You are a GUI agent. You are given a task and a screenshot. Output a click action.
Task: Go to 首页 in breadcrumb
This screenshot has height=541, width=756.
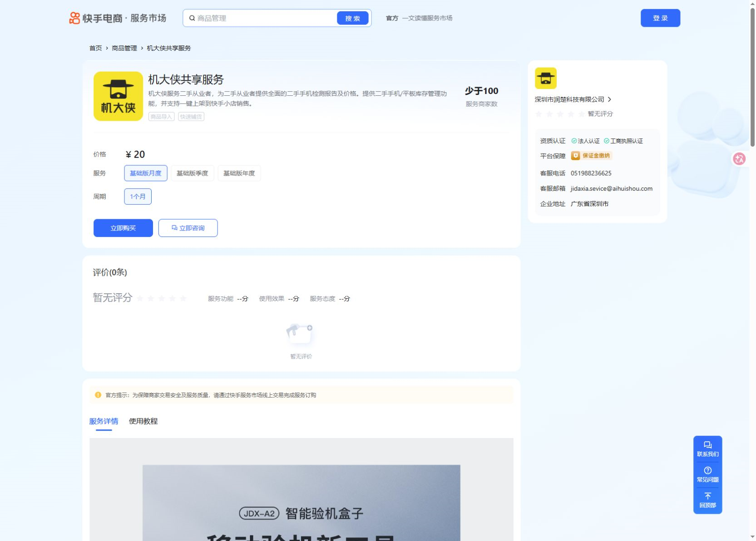pyautogui.click(x=95, y=48)
